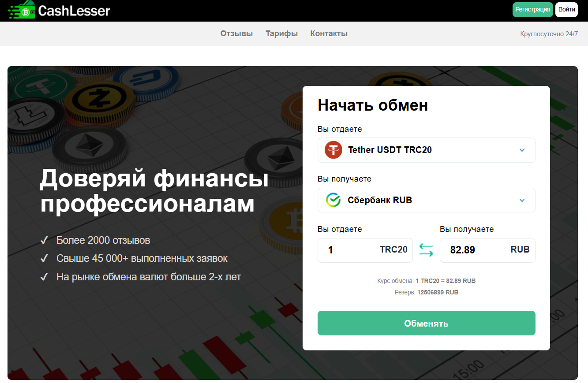
Task: Expand the Сбербанк RUB dropdown chevron
Action: pos(522,201)
